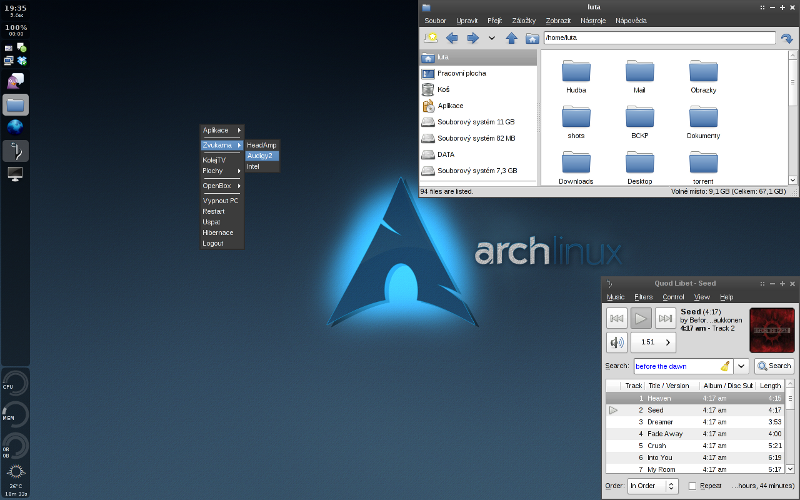Go up to the parent folder in file manager

point(511,38)
